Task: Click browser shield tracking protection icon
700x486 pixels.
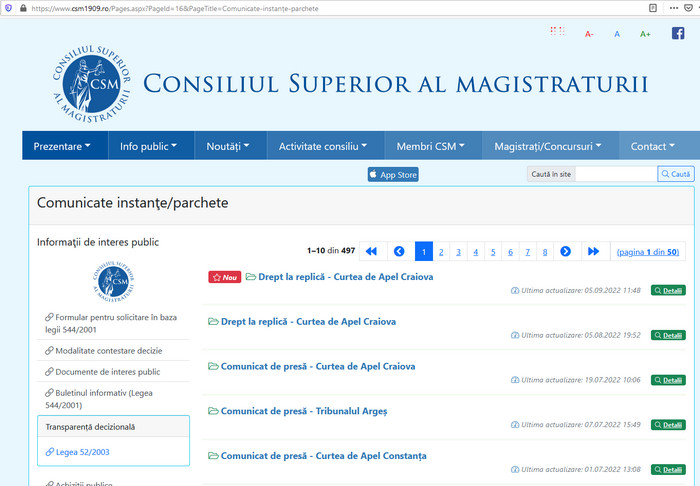Action: pyautogui.click(x=8, y=8)
